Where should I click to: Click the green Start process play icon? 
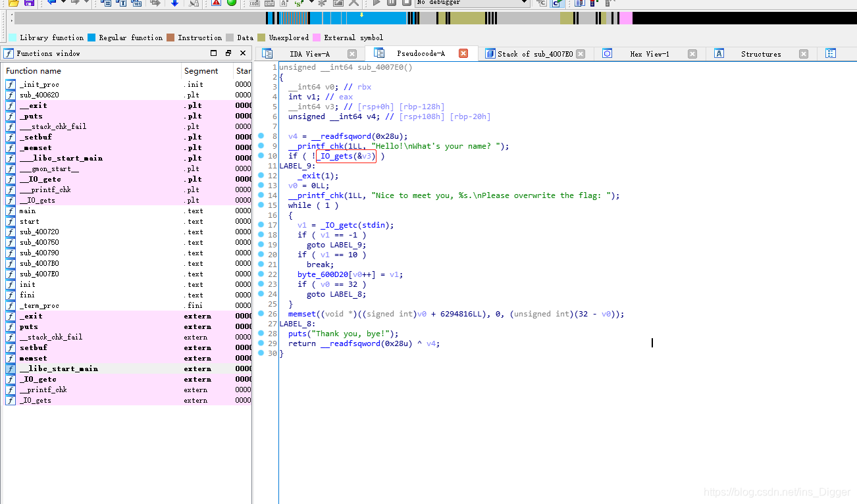click(x=232, y=3)
